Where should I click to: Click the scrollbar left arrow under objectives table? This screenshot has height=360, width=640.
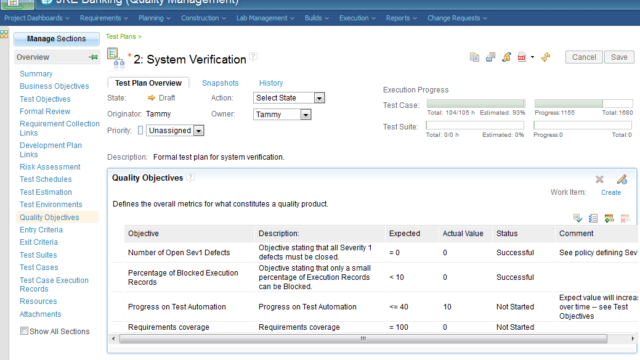113,338
